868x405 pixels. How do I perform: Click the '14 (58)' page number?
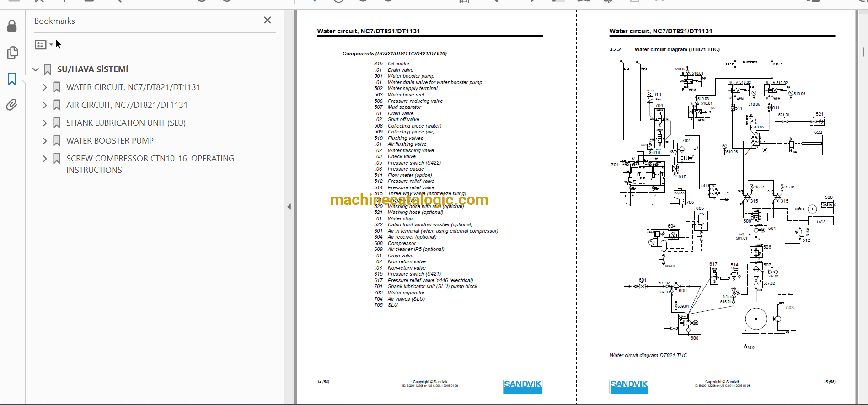coord(323,382)
